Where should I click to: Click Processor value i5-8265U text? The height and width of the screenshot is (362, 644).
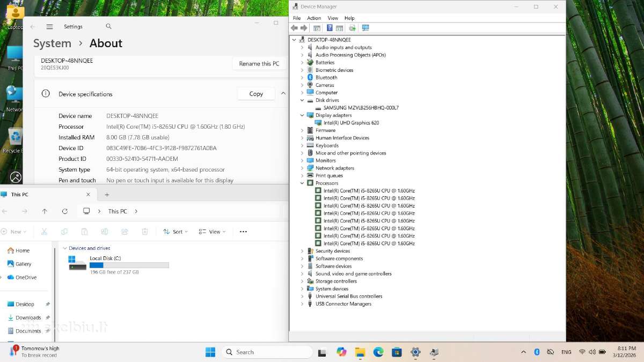tap(175, 127)
